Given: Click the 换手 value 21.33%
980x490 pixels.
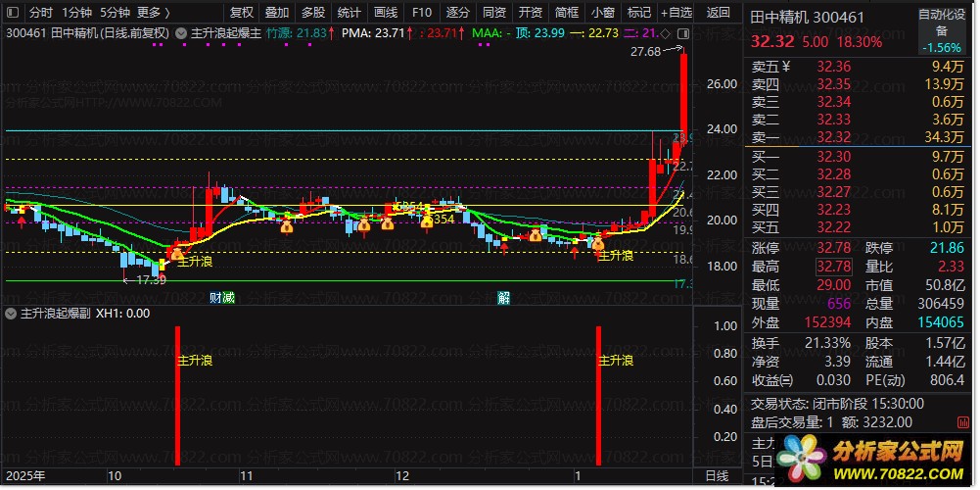Looking at the screenshot, I should coord(825,343).
